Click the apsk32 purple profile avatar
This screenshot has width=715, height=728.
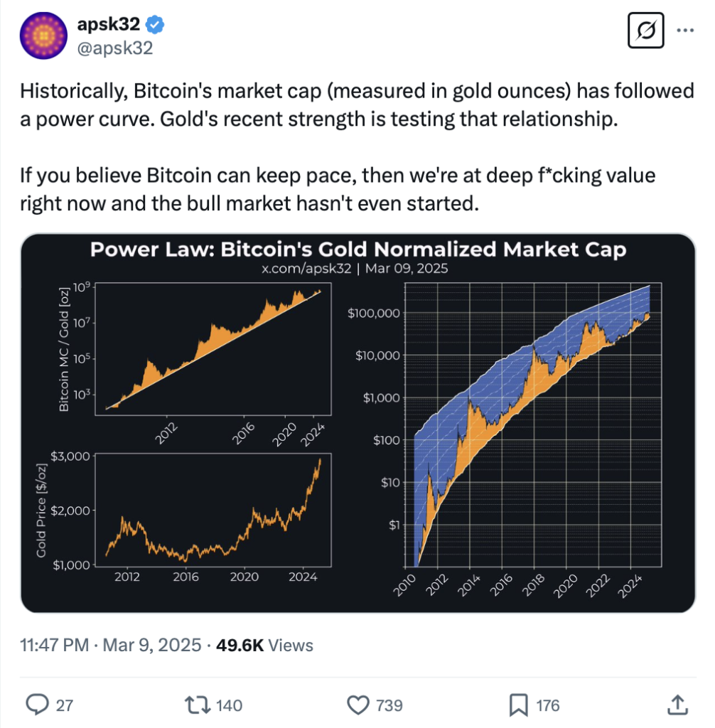[43, 36]
